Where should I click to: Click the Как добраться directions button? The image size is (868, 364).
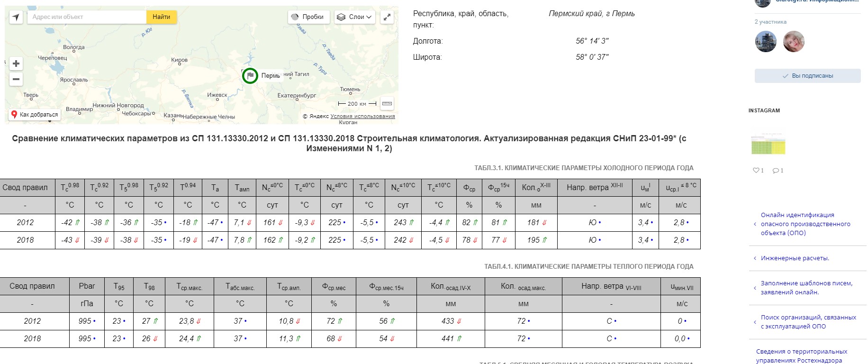point(35,115)
